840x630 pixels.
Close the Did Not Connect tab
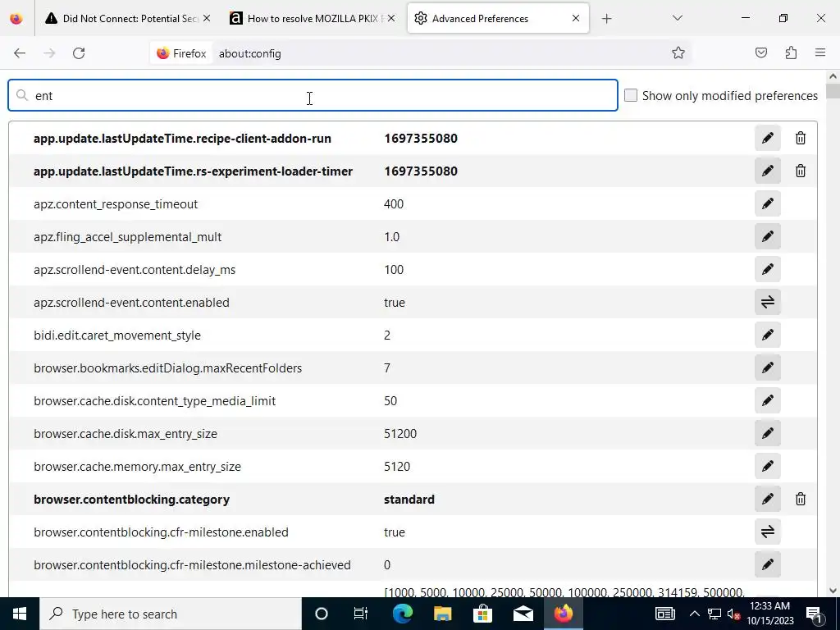tap(207, 18)
